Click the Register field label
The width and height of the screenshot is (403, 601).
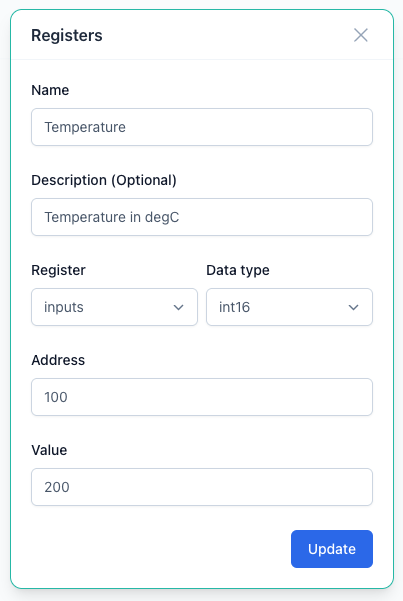[x=58, y=270]
